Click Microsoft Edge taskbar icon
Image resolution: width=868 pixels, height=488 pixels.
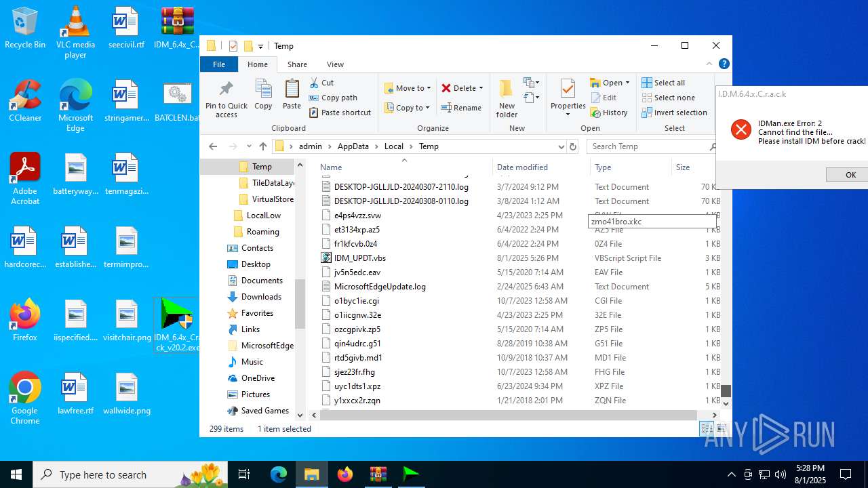[x=279, y=474]
